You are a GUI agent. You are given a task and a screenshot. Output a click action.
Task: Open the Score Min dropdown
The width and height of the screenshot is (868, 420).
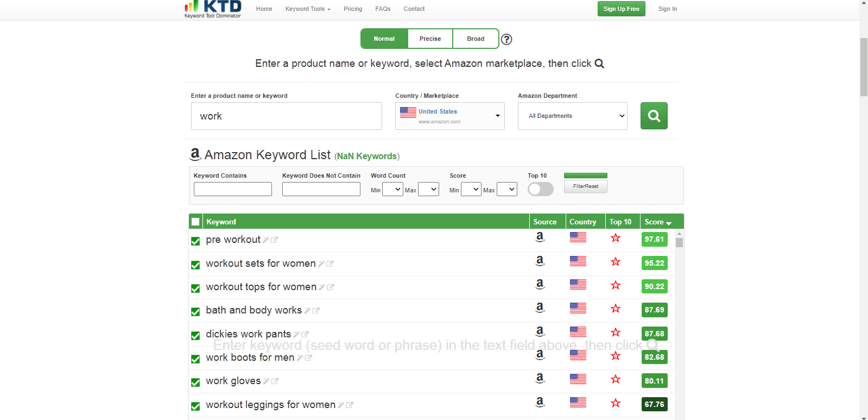[471, 189]
